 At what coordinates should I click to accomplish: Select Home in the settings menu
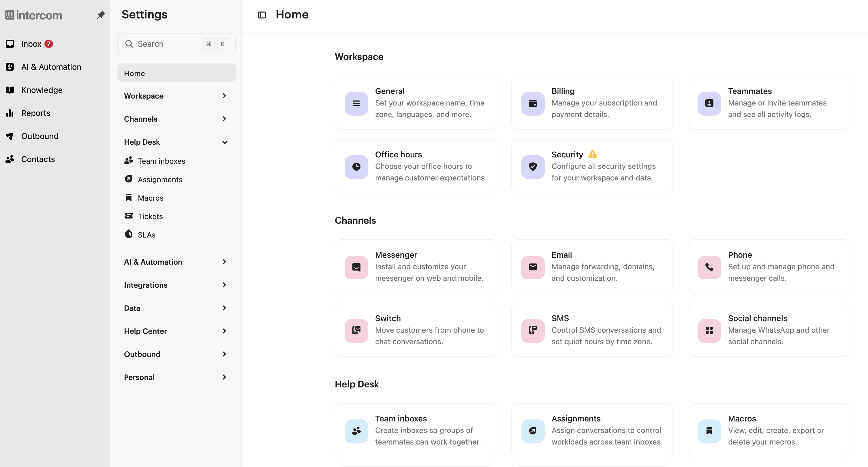(x=176, y=73)
